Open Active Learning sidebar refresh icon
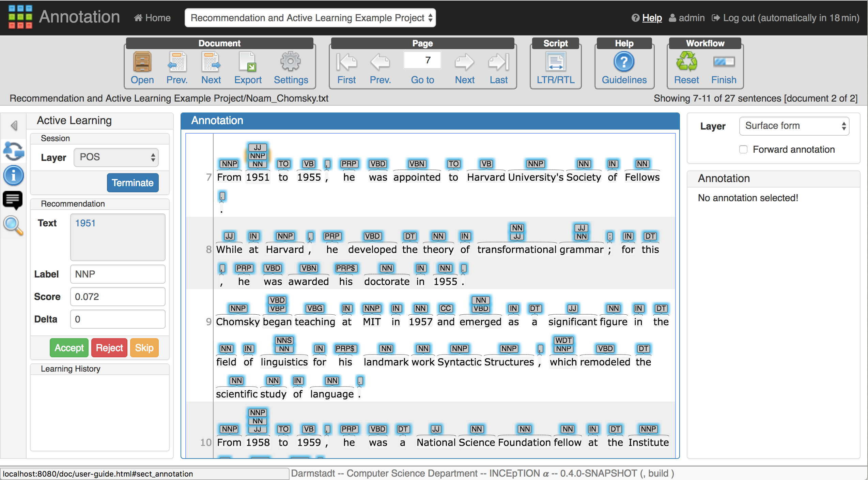The image size is (868, 480). coord(14,151)
